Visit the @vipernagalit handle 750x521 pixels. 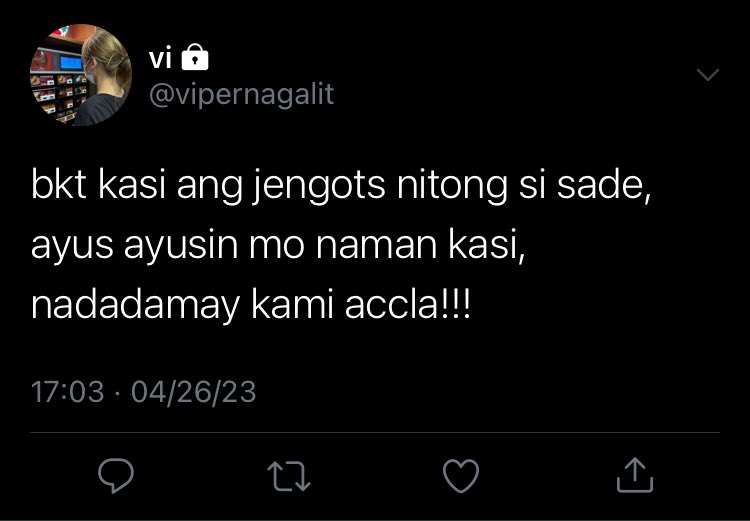click(x=241, y=95)
